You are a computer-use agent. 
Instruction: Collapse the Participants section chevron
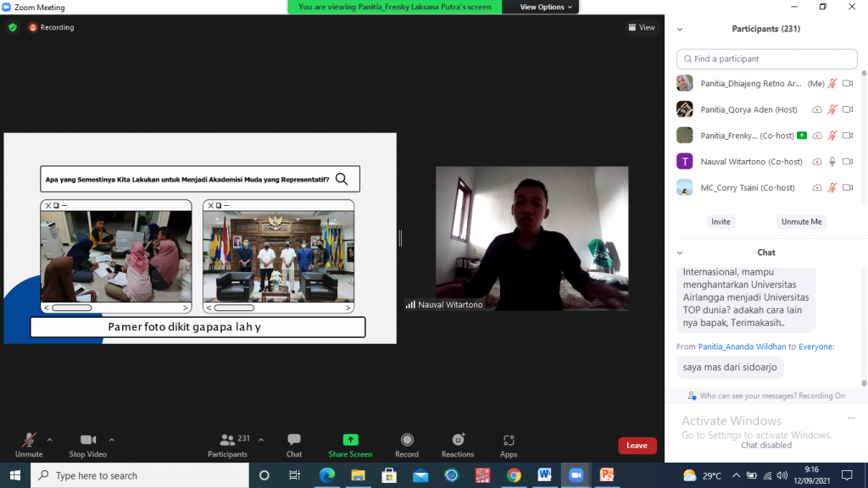[680, 29]
